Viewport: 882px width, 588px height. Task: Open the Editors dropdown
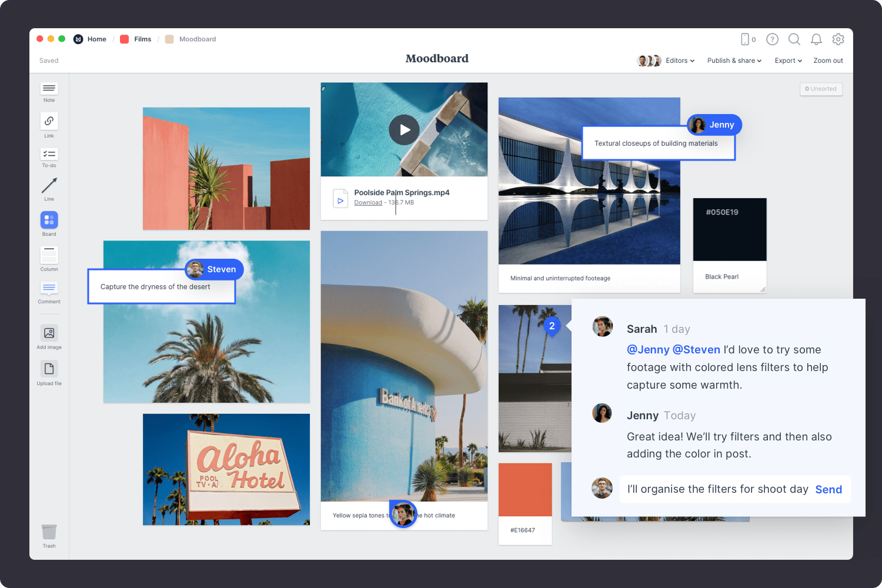[680, 61]
